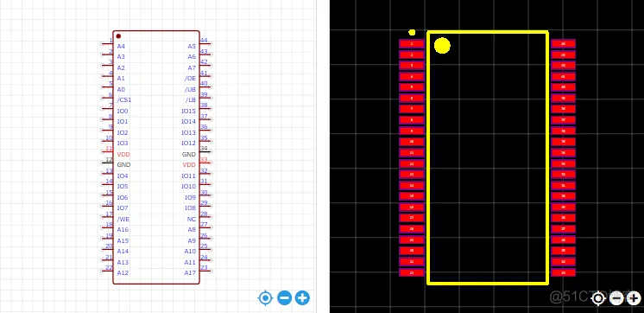This screenshot has width=644, height=313.
Task: Select the IO13 pin label
Action: point(188,133)
